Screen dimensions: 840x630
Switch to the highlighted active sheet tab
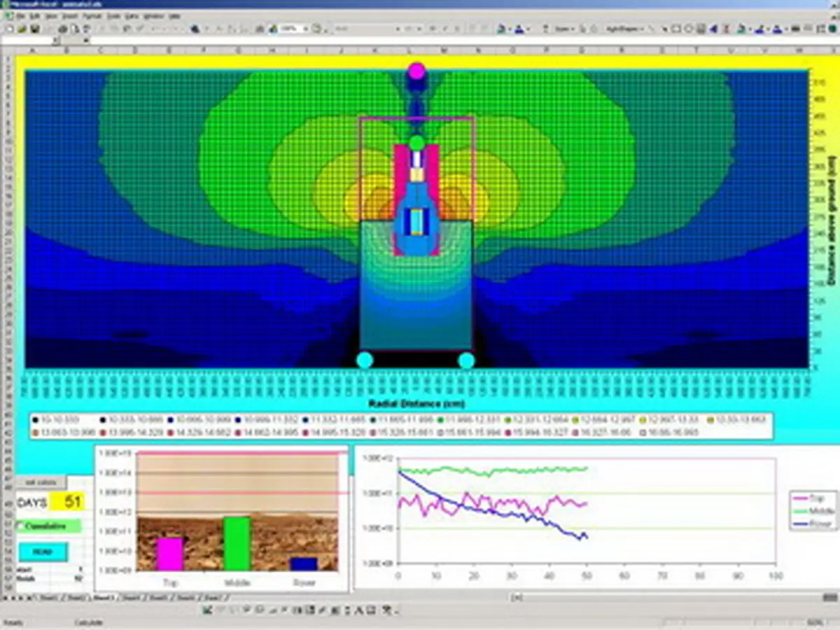(104, 598)
